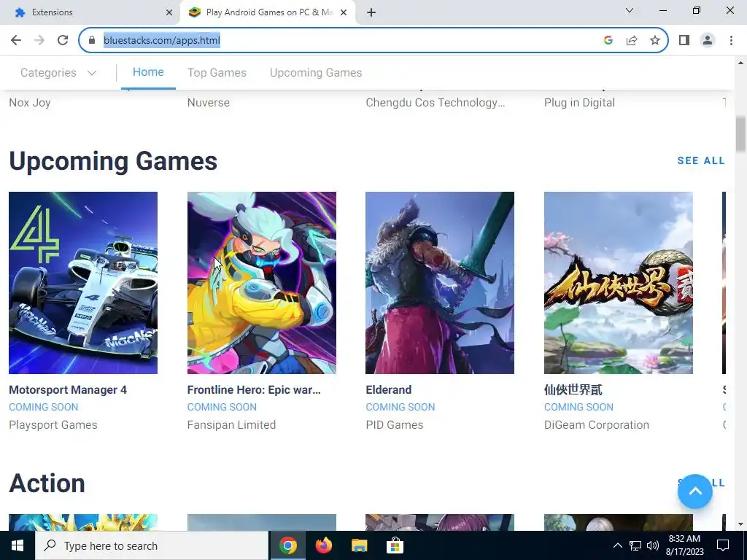Select the Home nav tab
747x560 pixels.
click(x=148, y=72)
